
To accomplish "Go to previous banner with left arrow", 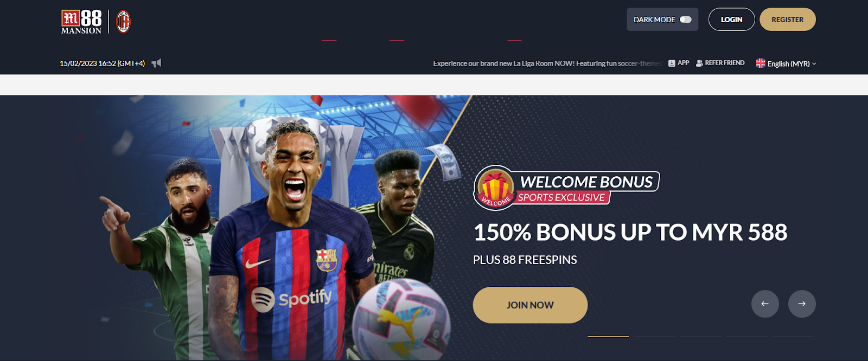I will (765, 304).
